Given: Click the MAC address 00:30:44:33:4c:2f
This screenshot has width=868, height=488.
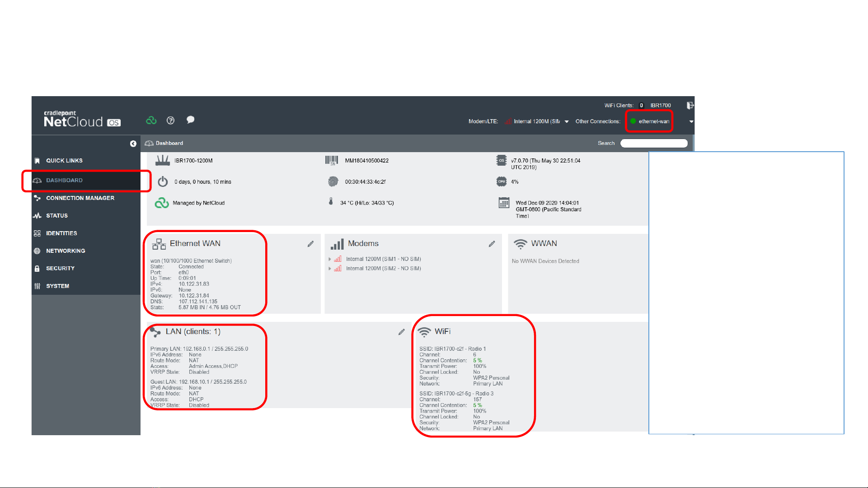Looking at the screenshot, I should point(365,182).
